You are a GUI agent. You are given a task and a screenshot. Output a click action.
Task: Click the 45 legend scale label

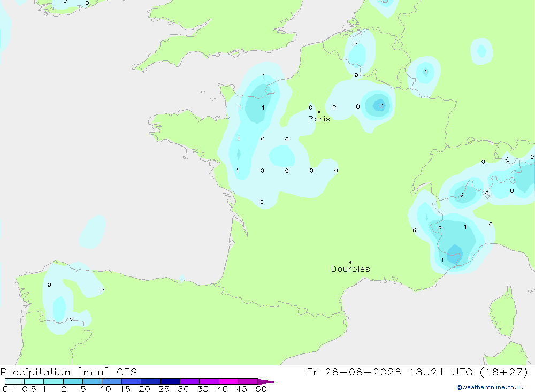click(242, 389)
